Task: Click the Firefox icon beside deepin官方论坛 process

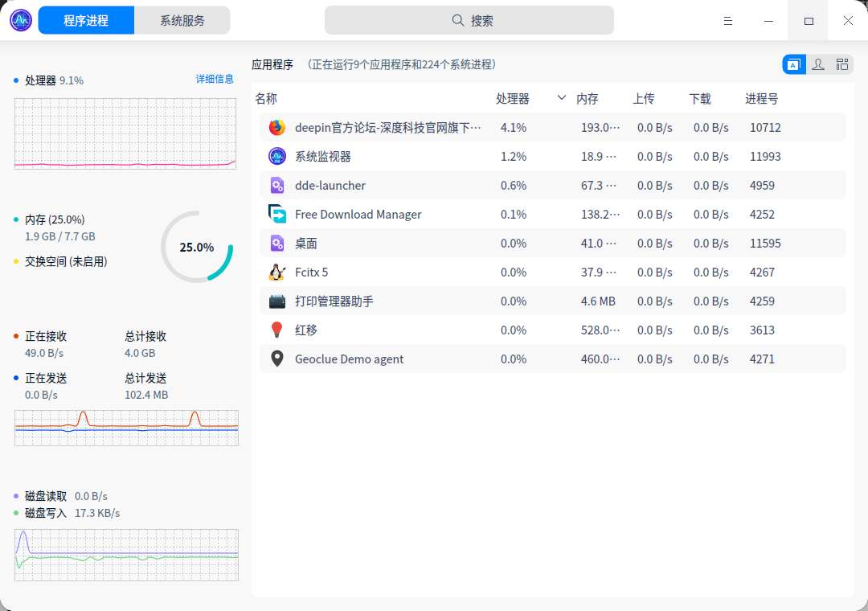Action: (276, 127)
